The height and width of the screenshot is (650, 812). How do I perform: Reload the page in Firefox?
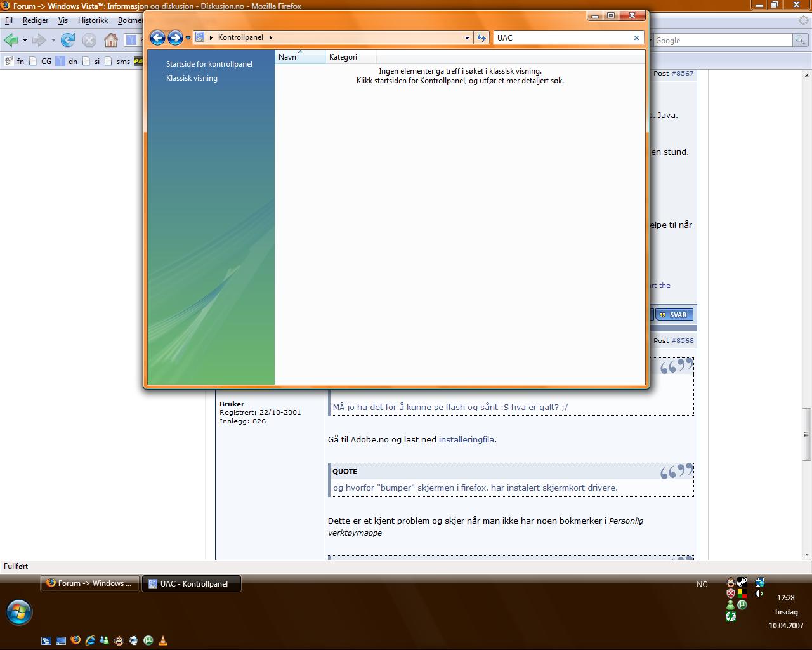point(68,41)
